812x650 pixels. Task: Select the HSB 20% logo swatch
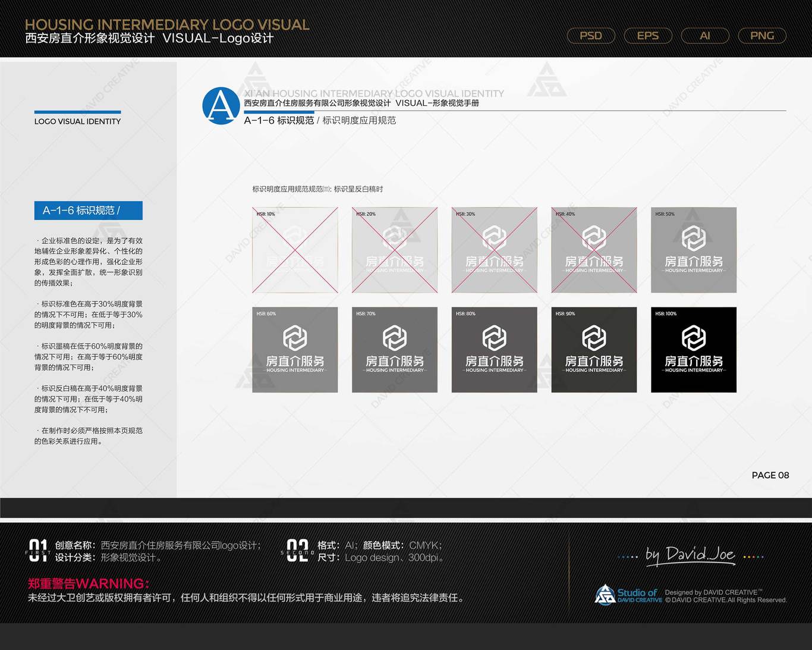pyautogui.click(x=395, y=250)
